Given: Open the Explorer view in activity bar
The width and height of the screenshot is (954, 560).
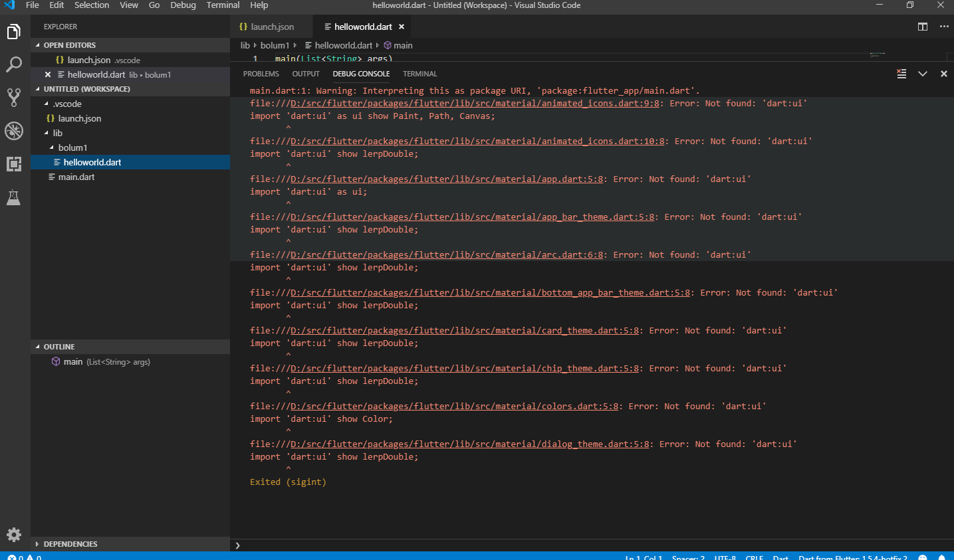Looking at the screenshot, I should [14, 31].
